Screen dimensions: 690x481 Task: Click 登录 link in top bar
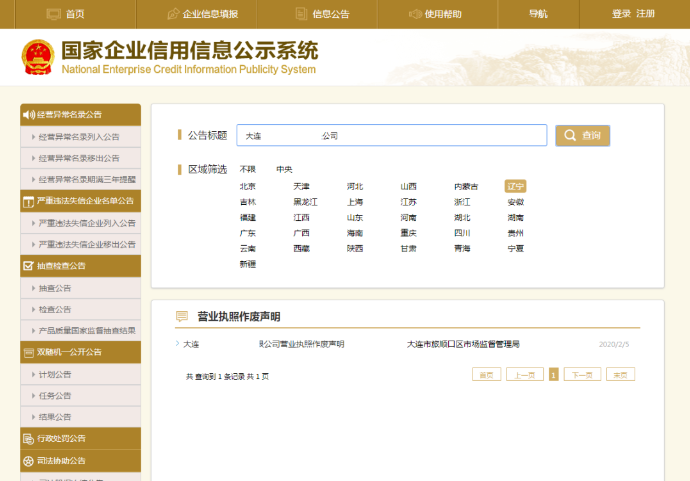(621, 14)
